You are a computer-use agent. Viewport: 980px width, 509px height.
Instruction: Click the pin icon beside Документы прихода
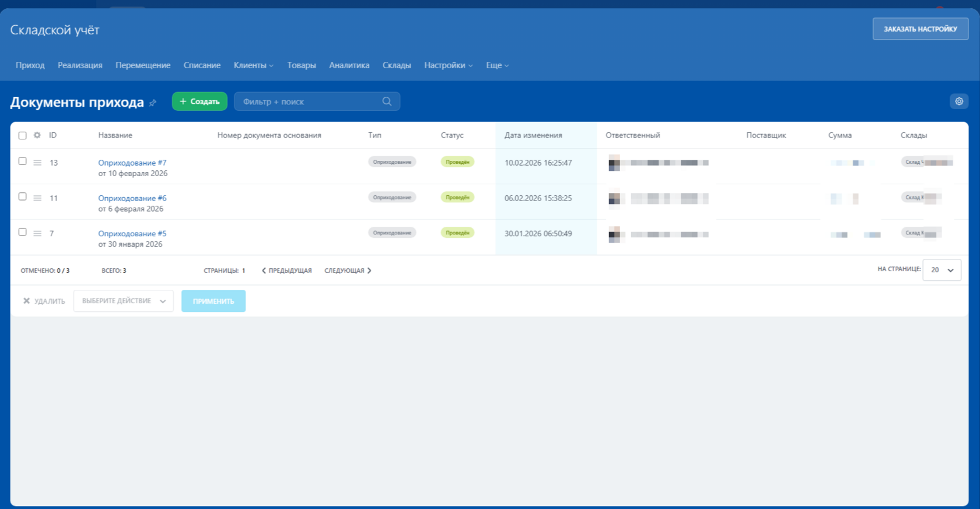[153, 103]
